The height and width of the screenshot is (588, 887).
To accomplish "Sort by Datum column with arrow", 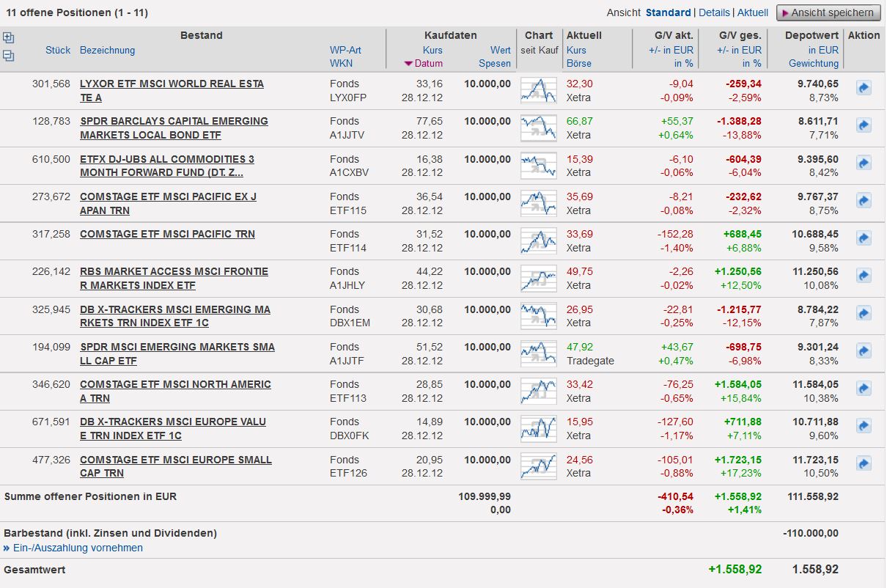I will pyautogui.click(x=424, y=64).
